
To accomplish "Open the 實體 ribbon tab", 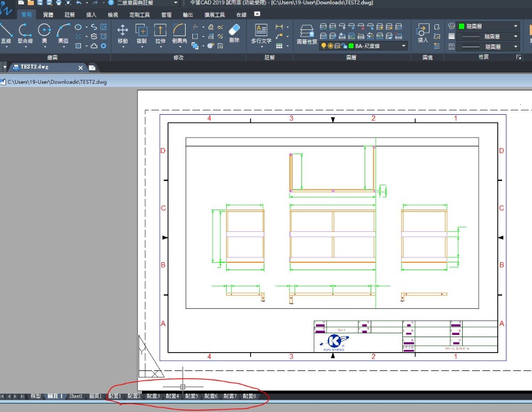I will tap(48, 14).
